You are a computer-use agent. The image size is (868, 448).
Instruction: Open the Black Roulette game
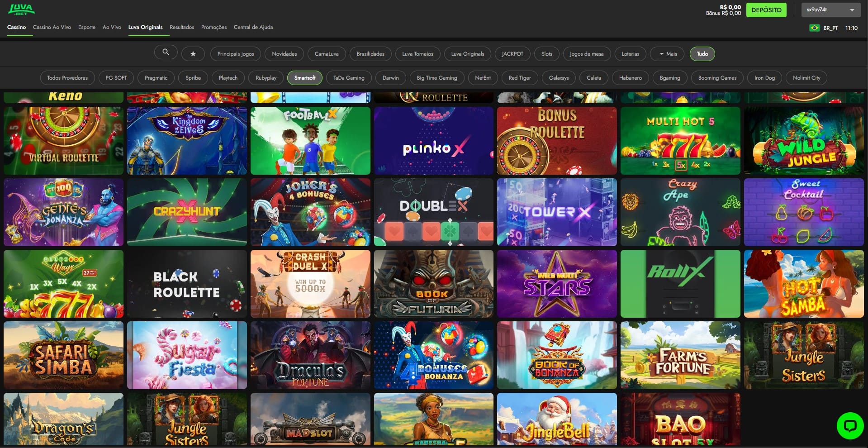187,284
